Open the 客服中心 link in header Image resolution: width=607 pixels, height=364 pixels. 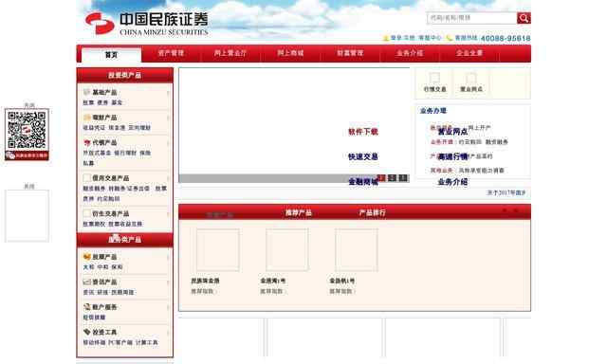(x=430, y=38)
